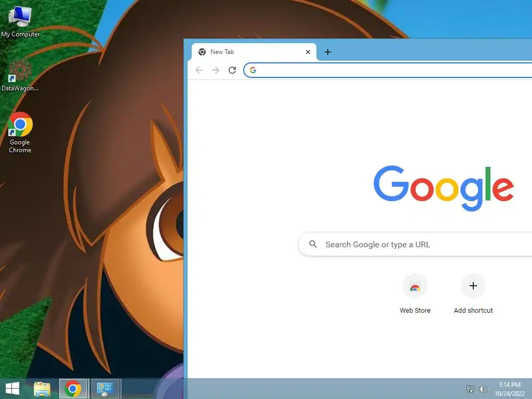Click the Chrome forward arrow
The image size is (532, 399).
click(216, 70)
